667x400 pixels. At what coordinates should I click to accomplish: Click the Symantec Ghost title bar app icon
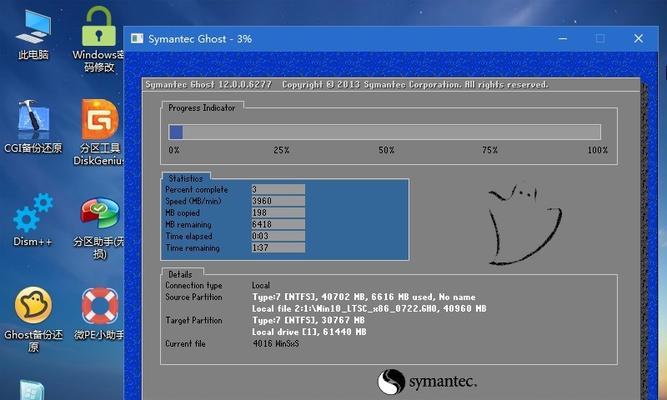click(x=135, y=38)
